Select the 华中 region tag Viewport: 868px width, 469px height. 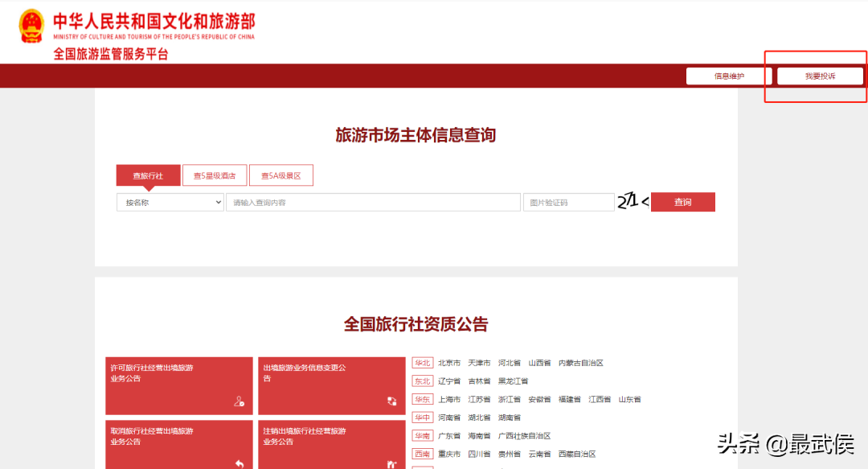(x=423, y=418)
